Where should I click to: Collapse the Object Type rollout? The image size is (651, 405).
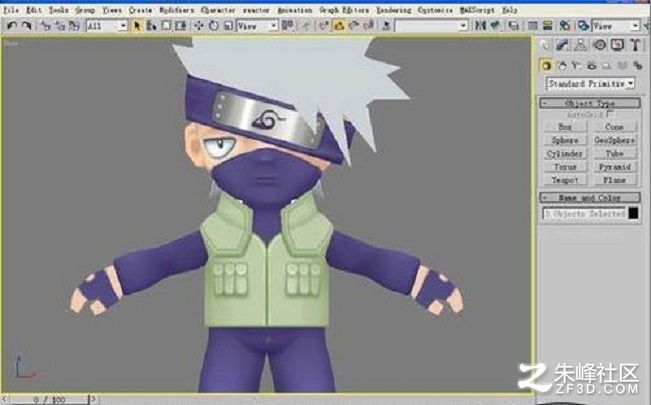(x=590, y=103)
